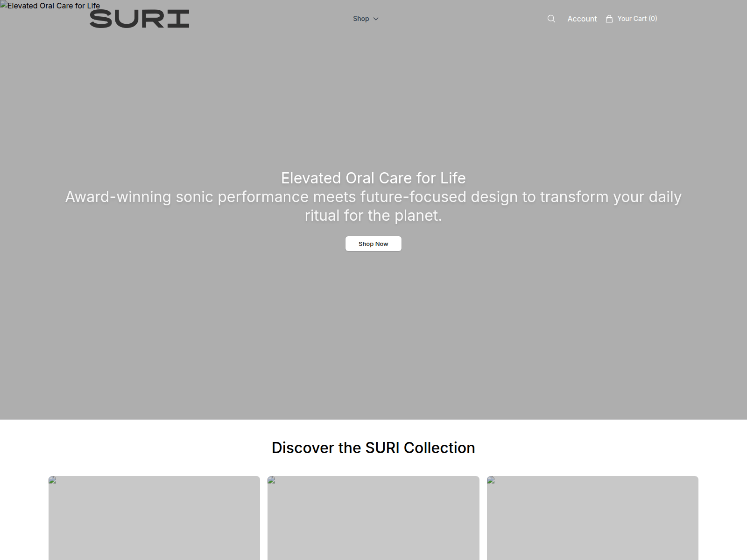Open the third collection card thumbnail

point(592,518)
